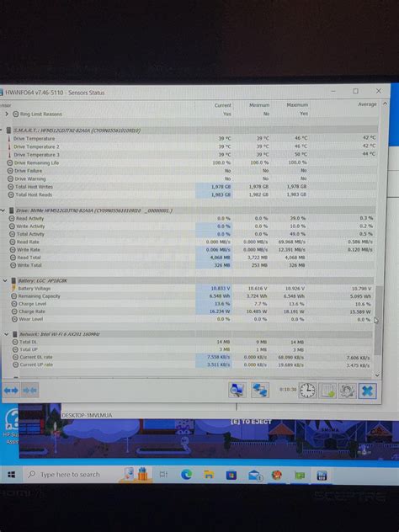
Task: Click the Maximum column header
Action: coord(297,105)
